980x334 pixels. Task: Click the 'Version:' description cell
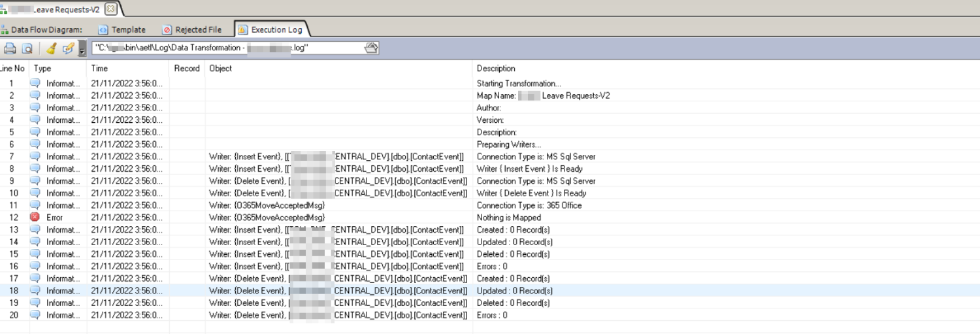[x=491, y=120]
